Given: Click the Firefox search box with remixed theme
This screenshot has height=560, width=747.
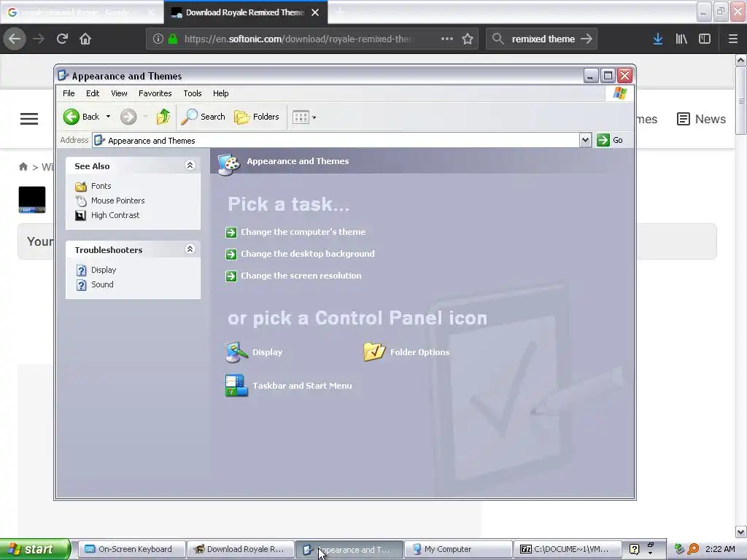Looking at the screenshot, I should coord(543,39).
